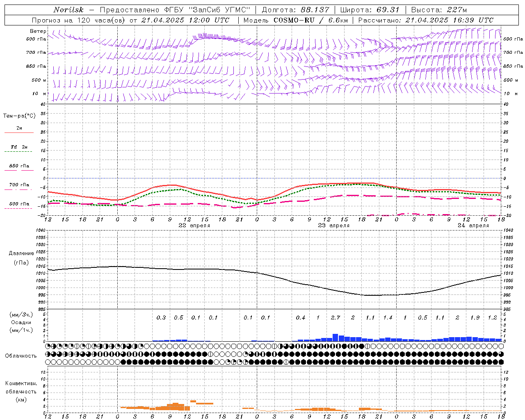Click the 500 гПа temperature legend label
The image size is (525, 420).
pyautogui.click(x=19, y=204)
